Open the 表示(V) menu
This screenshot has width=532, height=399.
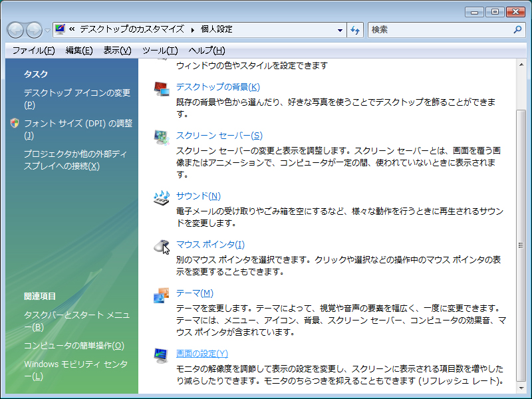(118, 51)
